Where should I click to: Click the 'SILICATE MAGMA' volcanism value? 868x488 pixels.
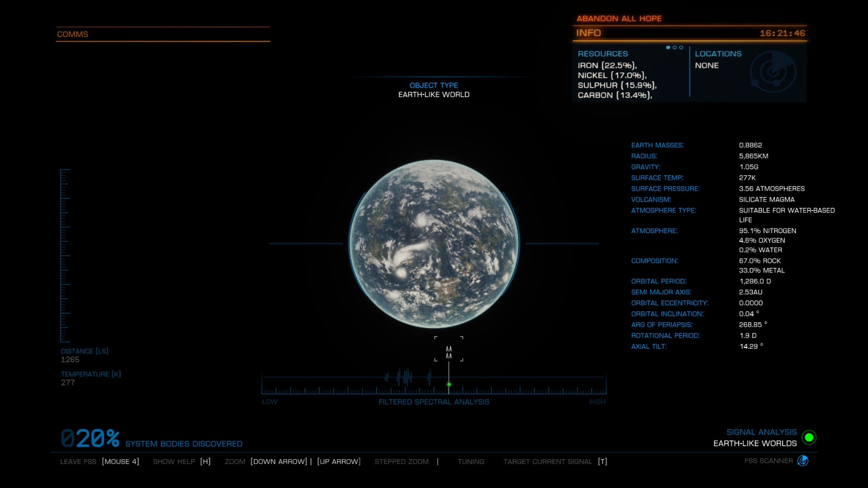tap(767, 199)
